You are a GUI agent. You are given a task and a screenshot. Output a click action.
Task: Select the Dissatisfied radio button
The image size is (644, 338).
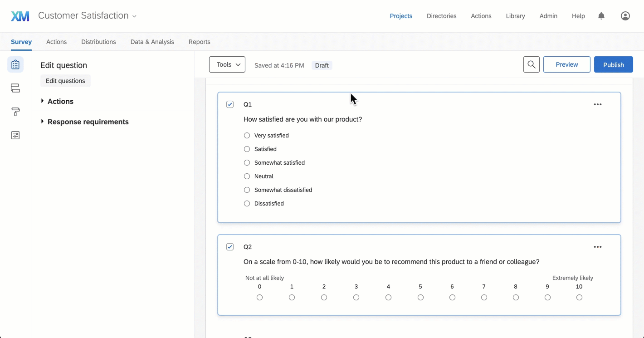247,203
